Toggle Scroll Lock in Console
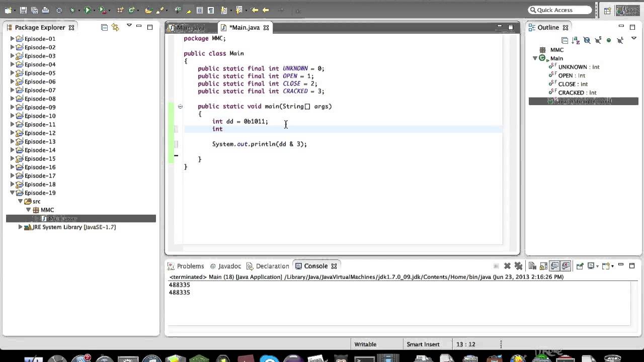 point(543,266)
